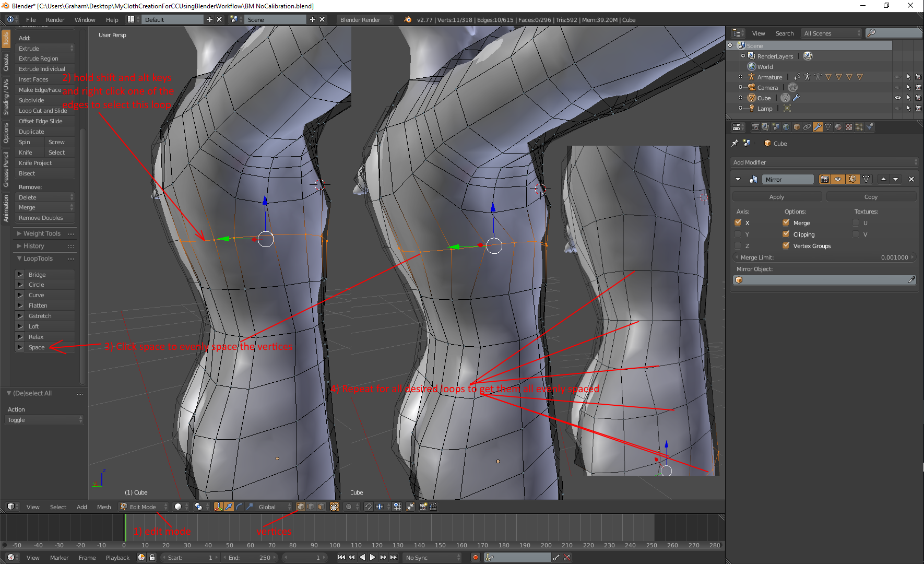This screenshot has height=564, width=924.
Task: Open the Texture checkerboard tab
Action: [x=849, y=127]
